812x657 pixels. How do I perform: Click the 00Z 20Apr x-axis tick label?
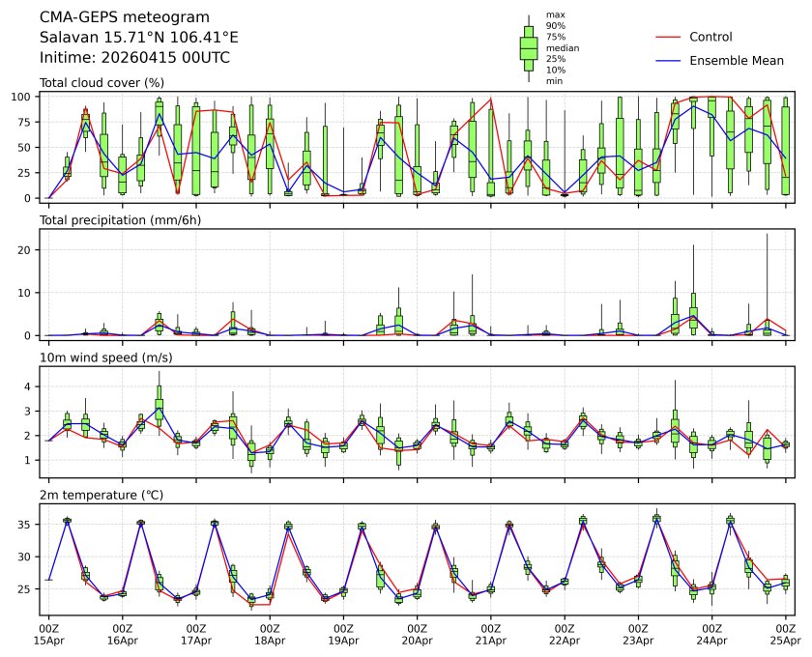point(417,634)
